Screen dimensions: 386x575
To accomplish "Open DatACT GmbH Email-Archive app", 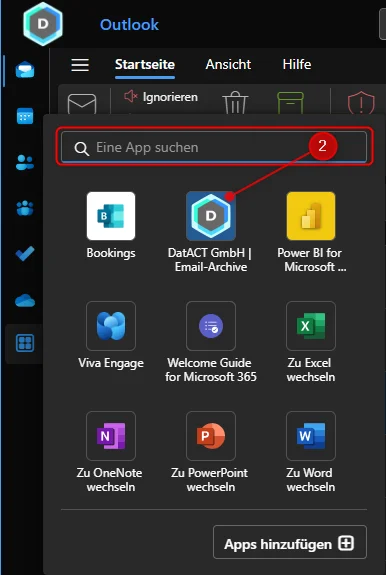I will tap(211, 232).
